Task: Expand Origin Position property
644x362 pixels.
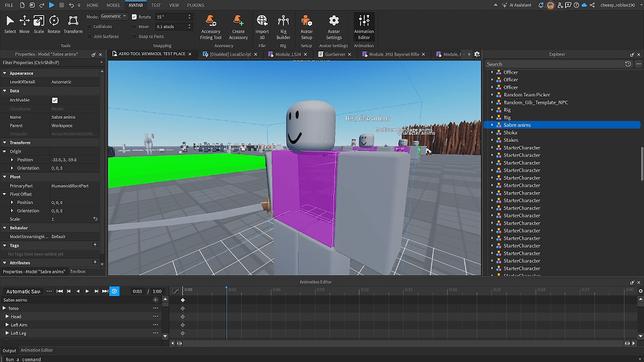Action: tap(12, 160)
